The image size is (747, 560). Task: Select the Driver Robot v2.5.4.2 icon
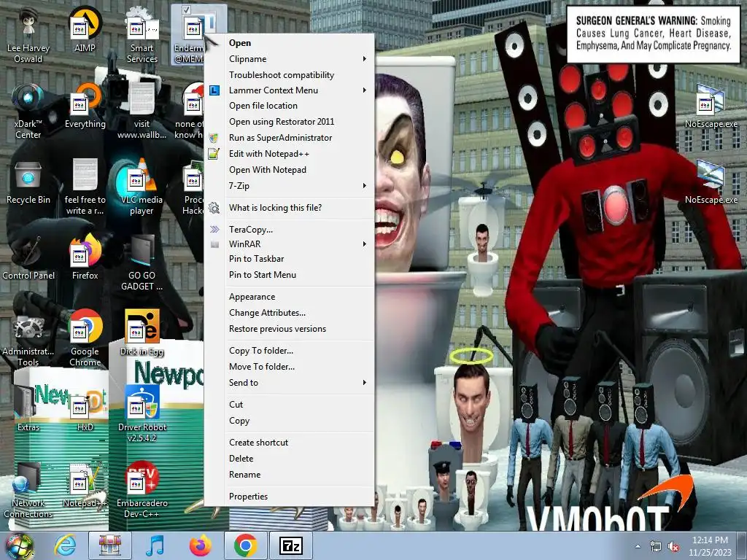(142, 415)
